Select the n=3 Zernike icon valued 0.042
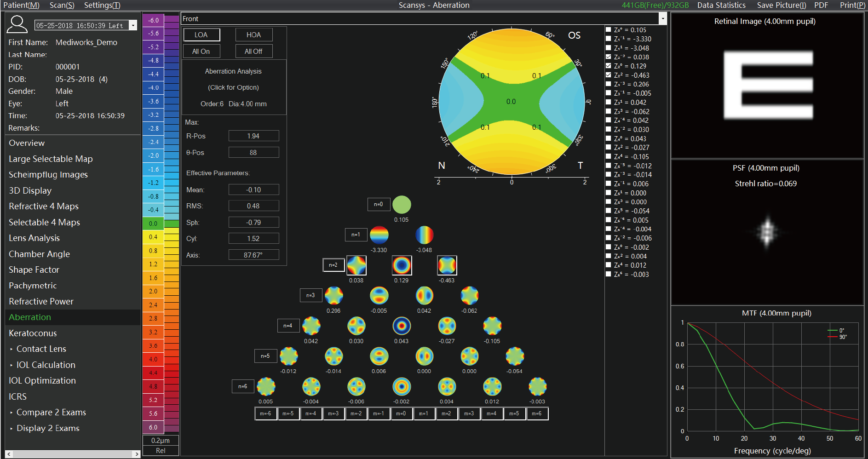The height and width of the screenshot is (459, 868). click(x=424, y=296)
